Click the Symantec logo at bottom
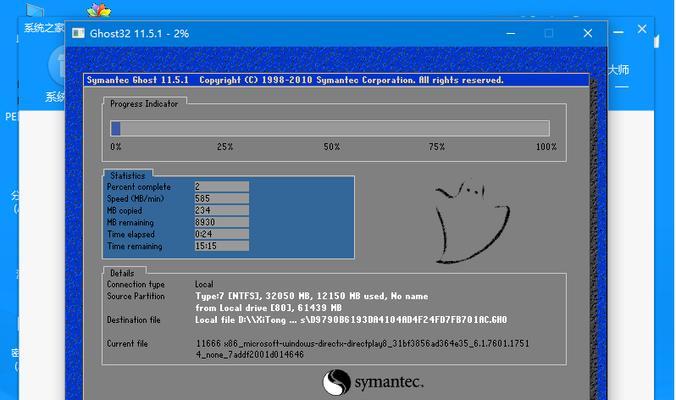The width and height of the screenshot is (676, 400). click(x=373, y=382)
